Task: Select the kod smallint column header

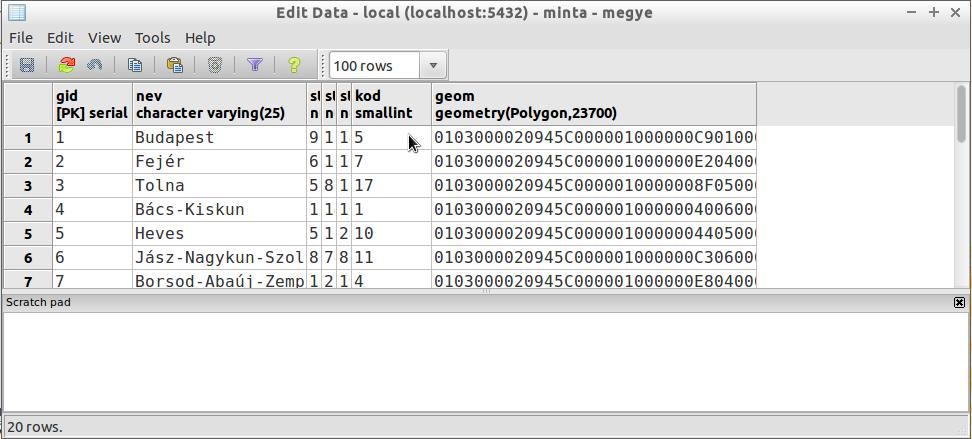Action: tap(391, 104)
